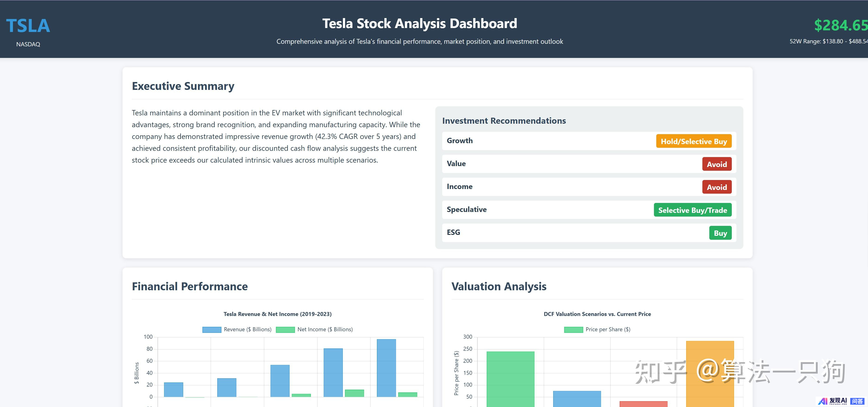The width and height of the screenshot is (868, 407).
Task: Click the $ Billions axis label
Action: [x=136, y=373]
